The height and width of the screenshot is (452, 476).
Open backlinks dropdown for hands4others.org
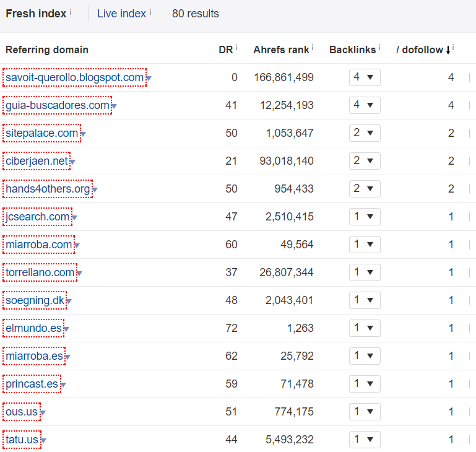click(x=365, y=189)
